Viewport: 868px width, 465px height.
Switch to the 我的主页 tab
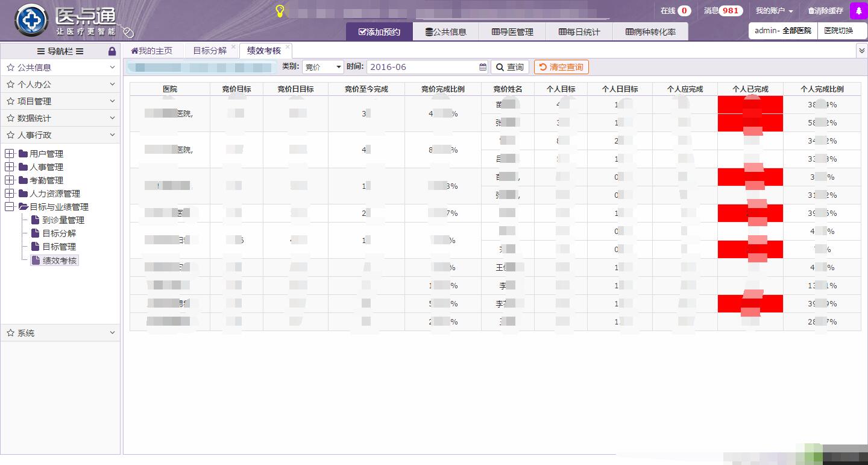click(152, 51)
